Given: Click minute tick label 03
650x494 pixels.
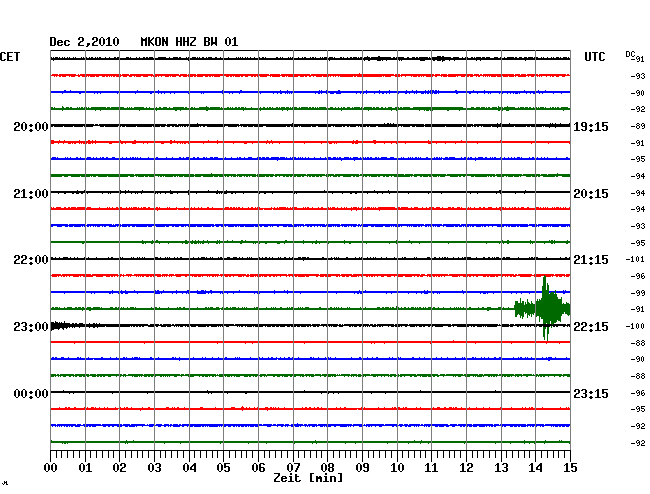Looking at the screenshot, I should tap(154, 468).
